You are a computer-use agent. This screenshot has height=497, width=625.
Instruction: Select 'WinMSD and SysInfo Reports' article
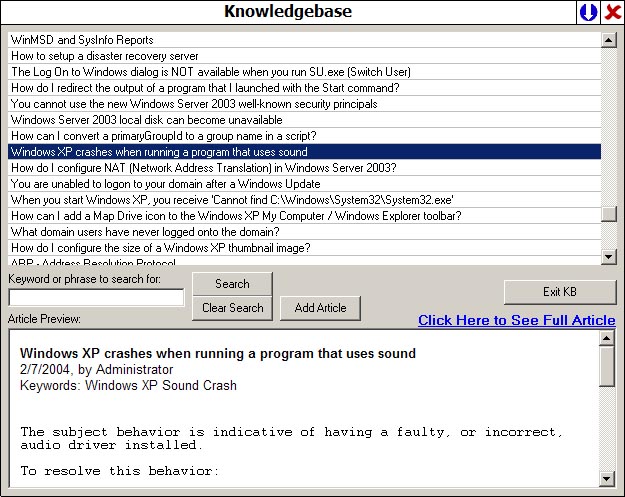coord(305,40)
